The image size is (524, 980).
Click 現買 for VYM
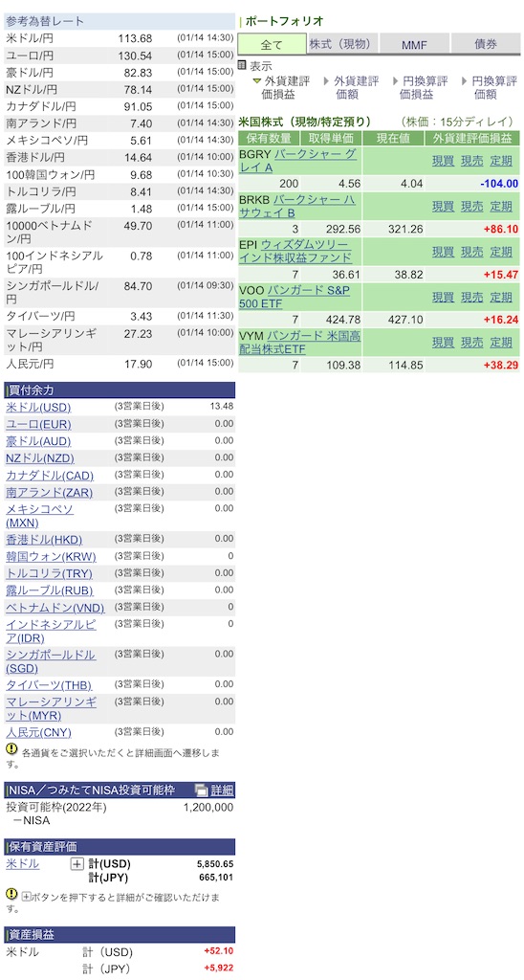click(x=443, y=344)
